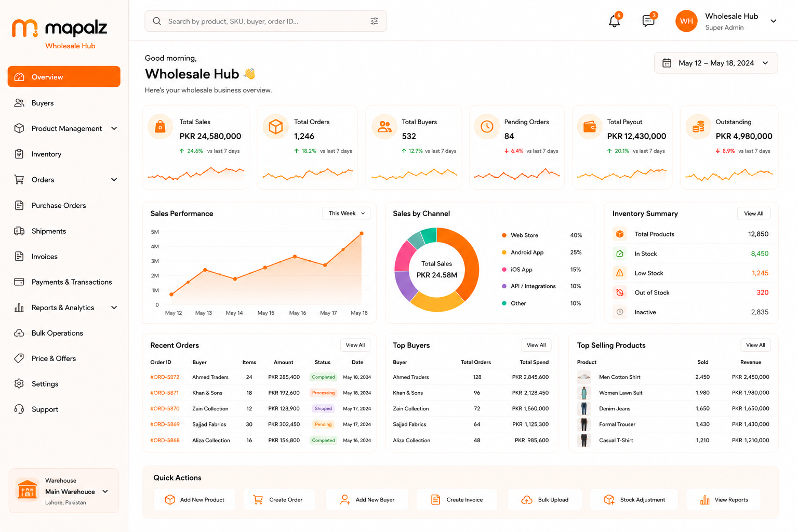Viewport: 798px width, 532px height.
Task: Click View All in Top Selling Products
Action: [x=755, y=345]
